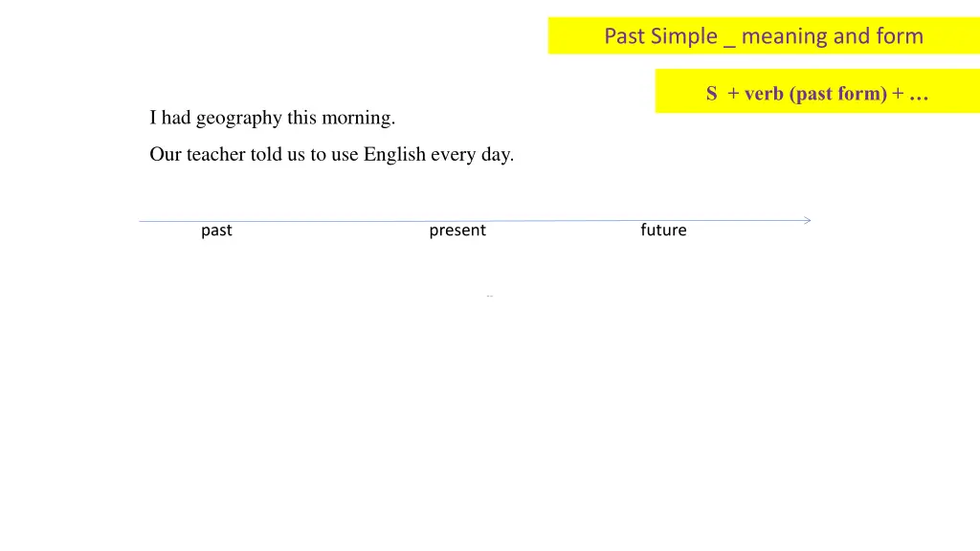Select the yellow "S + verb (past form)" formula box

click(x=817, y=93)
